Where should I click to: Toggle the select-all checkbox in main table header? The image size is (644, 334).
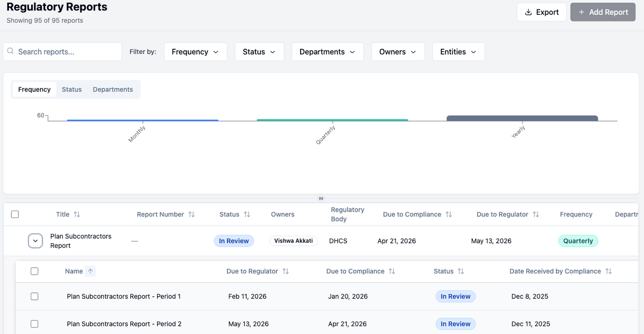(15, 215)
